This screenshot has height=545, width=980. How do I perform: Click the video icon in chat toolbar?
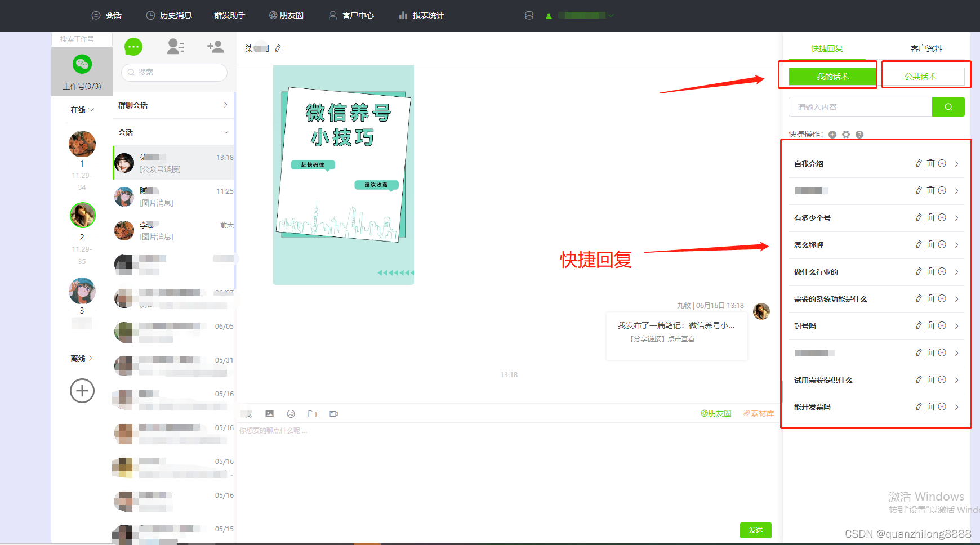coord(333,414)
